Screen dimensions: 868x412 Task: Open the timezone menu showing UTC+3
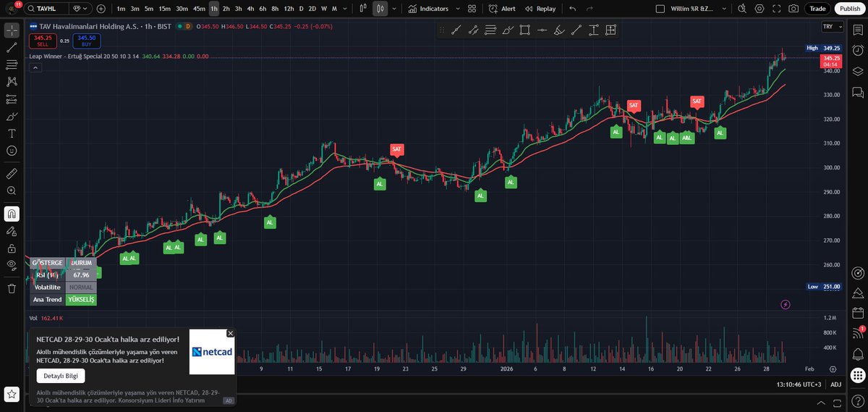click(x=799, y=384)
